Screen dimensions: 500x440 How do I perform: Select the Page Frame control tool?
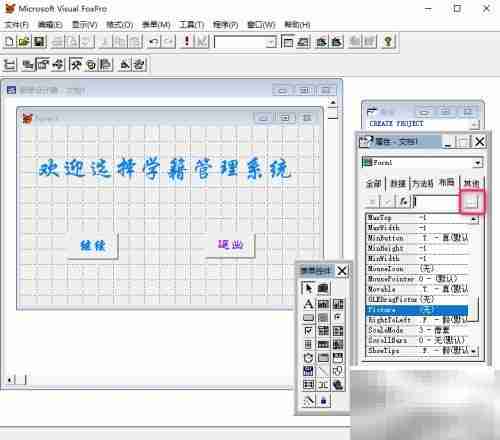point(323,358)
